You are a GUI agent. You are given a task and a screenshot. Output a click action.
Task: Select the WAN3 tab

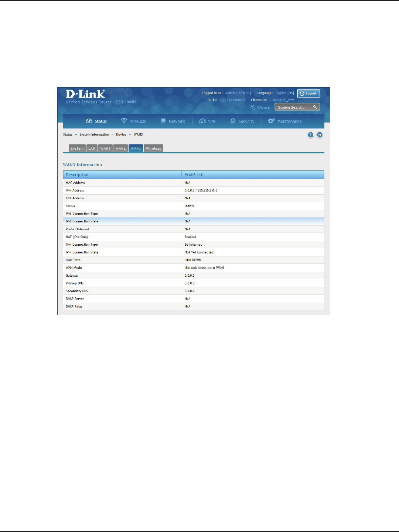136,149
